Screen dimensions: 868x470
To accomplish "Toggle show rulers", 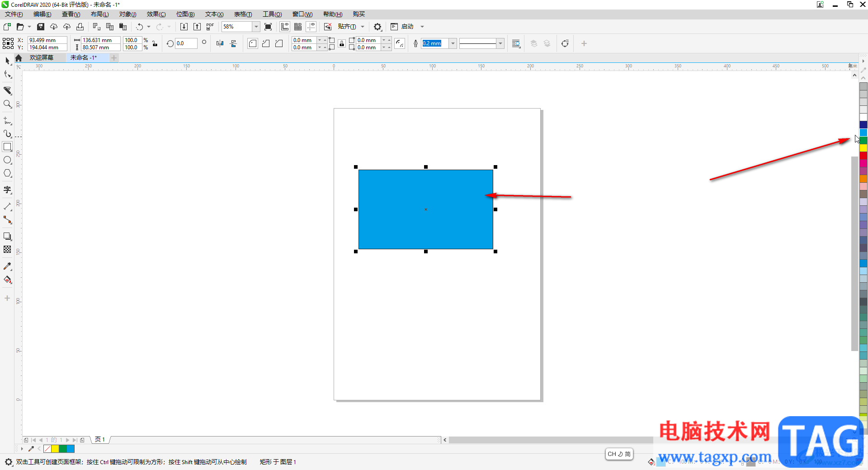I will pyautogui.click(x=285, y=27).
